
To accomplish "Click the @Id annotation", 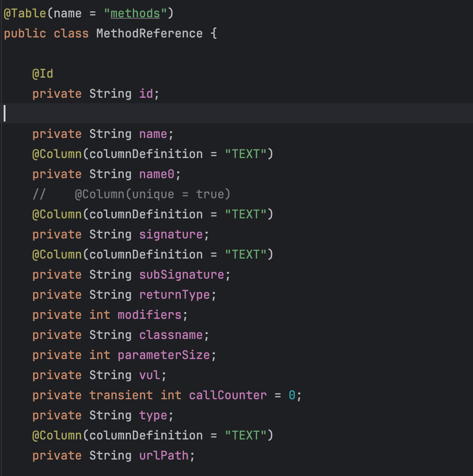I will pos(42,74).
